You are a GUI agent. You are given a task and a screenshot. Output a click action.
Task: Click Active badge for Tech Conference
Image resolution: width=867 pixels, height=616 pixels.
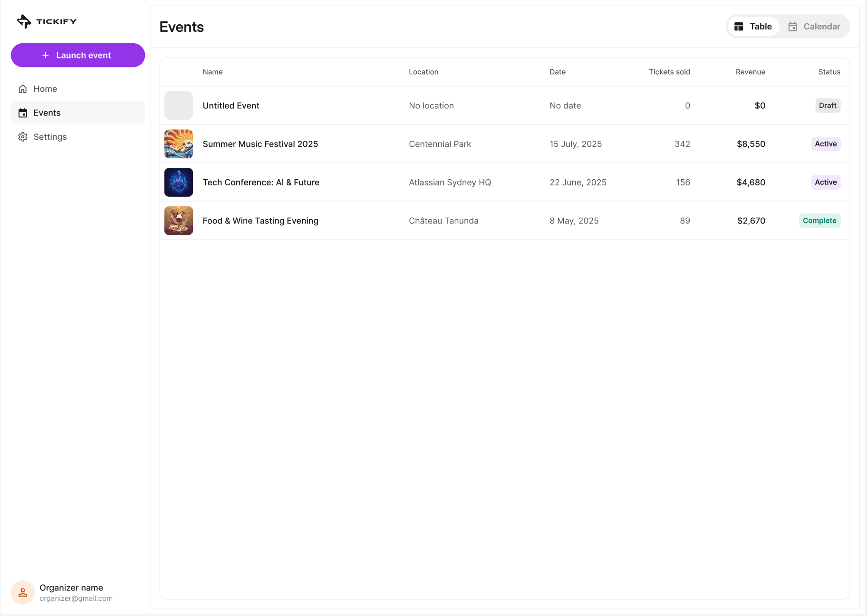tap(826, 182)
